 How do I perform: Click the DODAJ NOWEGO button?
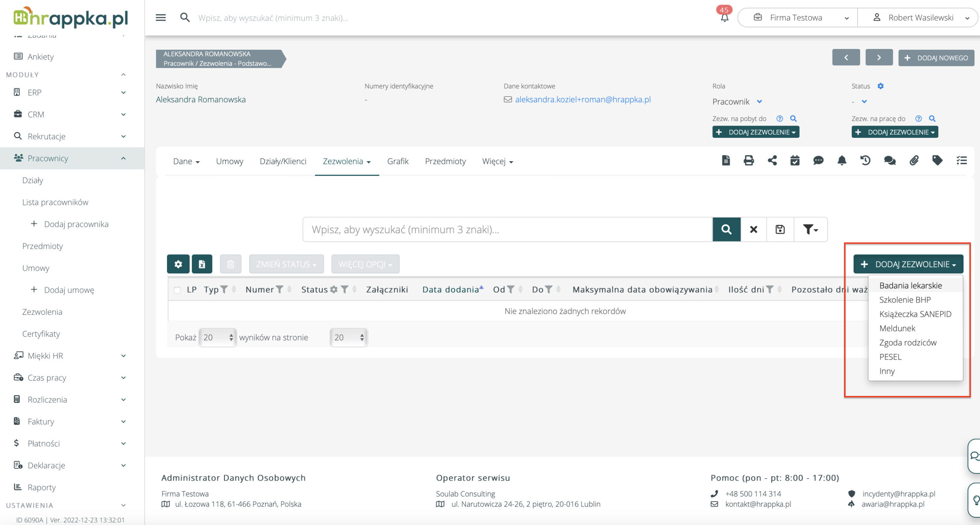click(x=936, y=58)
